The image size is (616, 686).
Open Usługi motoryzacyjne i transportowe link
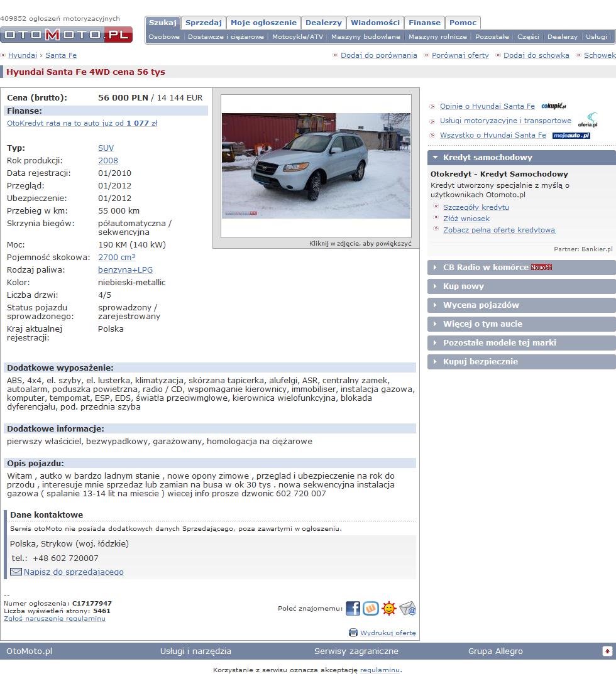click(505, 121)
